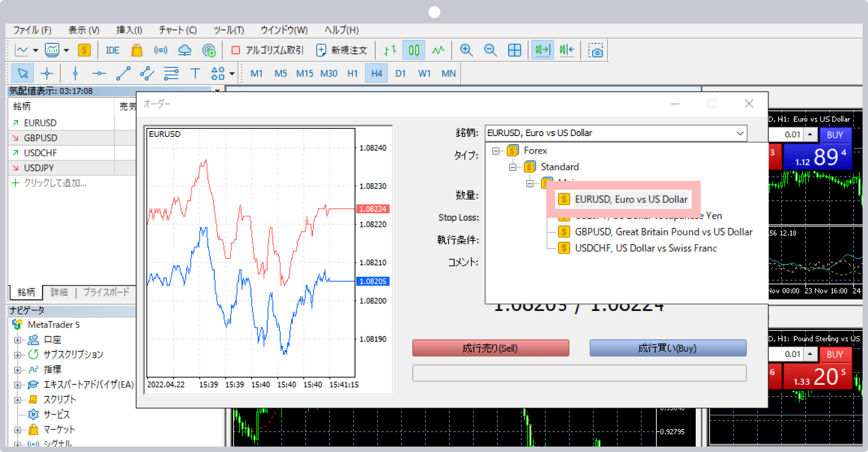Collapse the Forex tree node
868x452 pixels.
tap(496, 151)
